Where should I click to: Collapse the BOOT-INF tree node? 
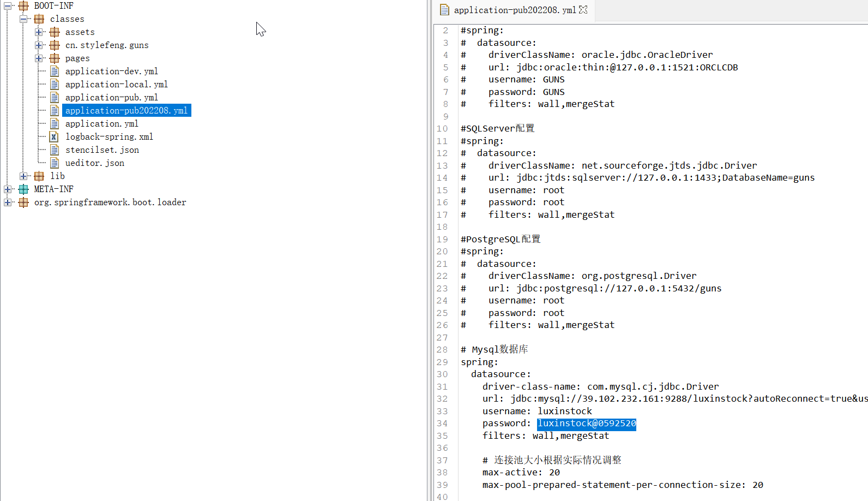click(8, 6)
